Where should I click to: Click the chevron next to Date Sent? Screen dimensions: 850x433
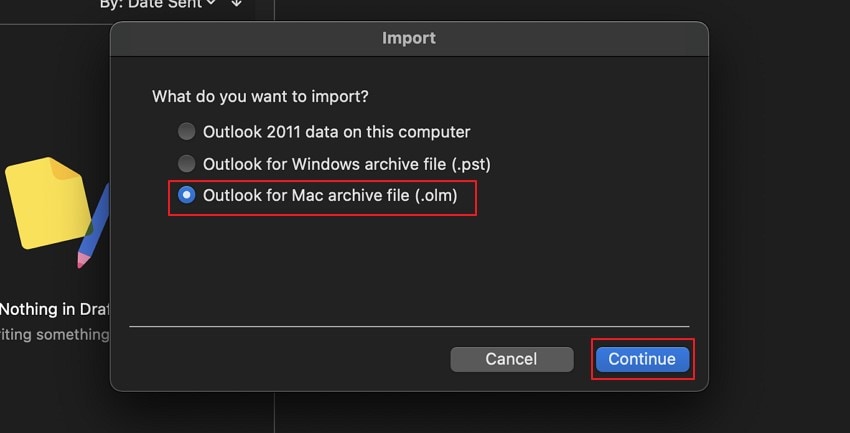tap(211, 3)
